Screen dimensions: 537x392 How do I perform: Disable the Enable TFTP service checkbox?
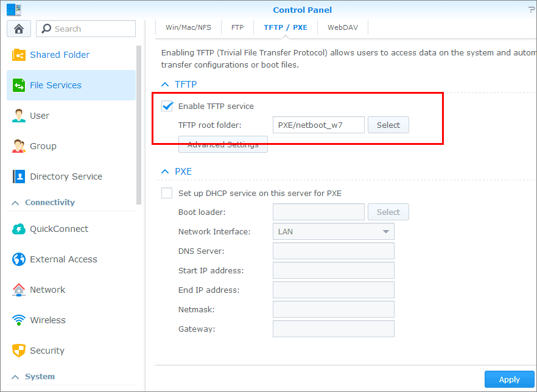[167, 105]
